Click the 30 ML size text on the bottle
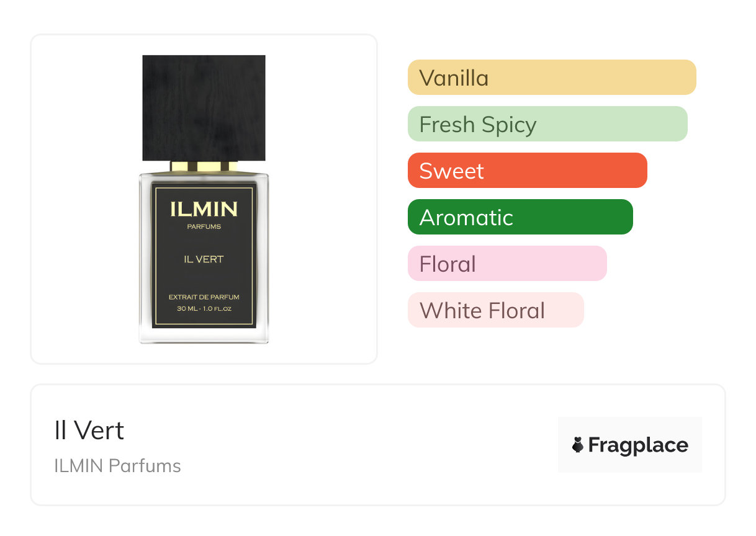This screenshot has width=756, height=536. coord(204,308)
